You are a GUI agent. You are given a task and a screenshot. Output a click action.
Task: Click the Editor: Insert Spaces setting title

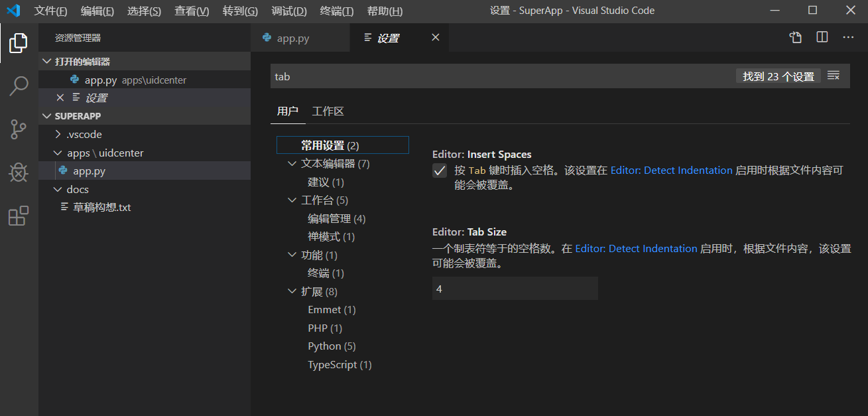482,154
